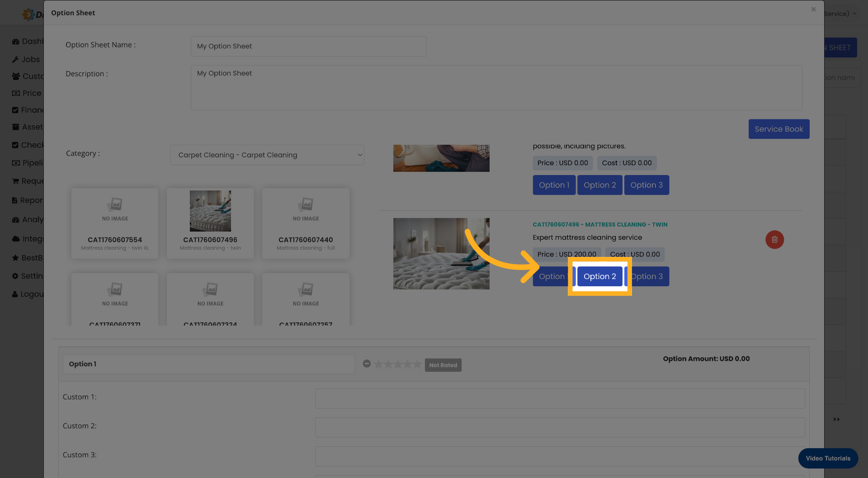
Task: Open Settings via the gear icon
Action: pyautogui.click(x=16, y=276)
